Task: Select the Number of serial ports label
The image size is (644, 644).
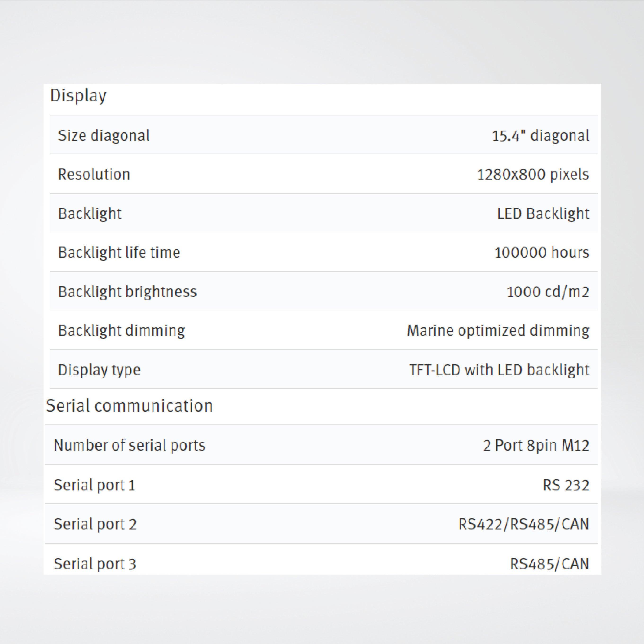Action: (x=130, y=445)
